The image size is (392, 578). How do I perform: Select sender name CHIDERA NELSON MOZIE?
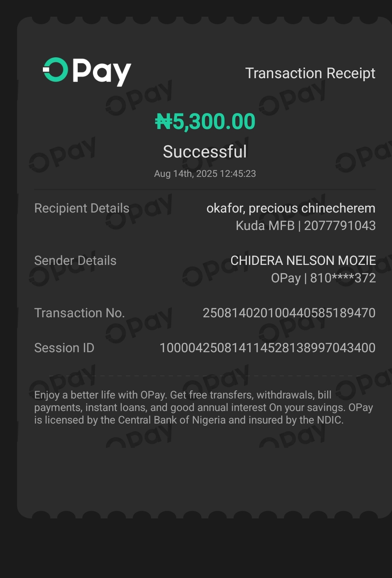point(303,261)
